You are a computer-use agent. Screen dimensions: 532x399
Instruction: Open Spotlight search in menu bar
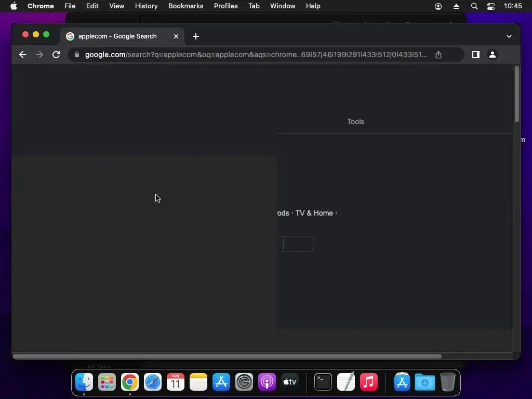pyautogui.click(x=474, y=6)
